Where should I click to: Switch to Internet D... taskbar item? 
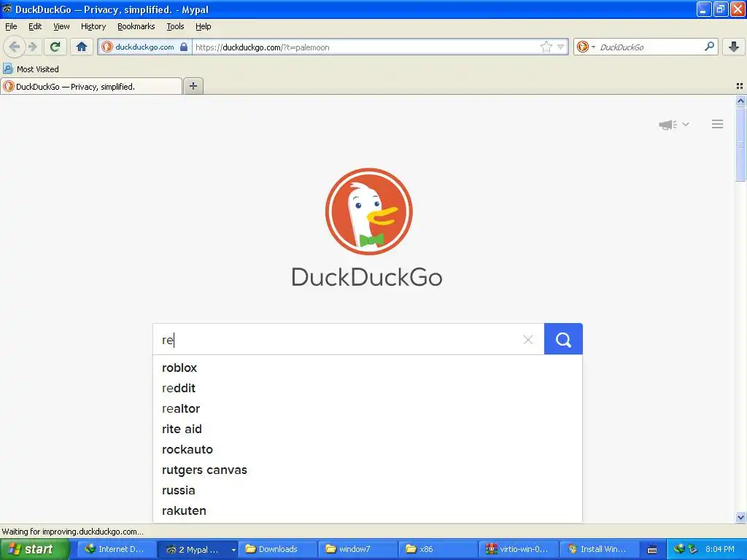point(116,549)
